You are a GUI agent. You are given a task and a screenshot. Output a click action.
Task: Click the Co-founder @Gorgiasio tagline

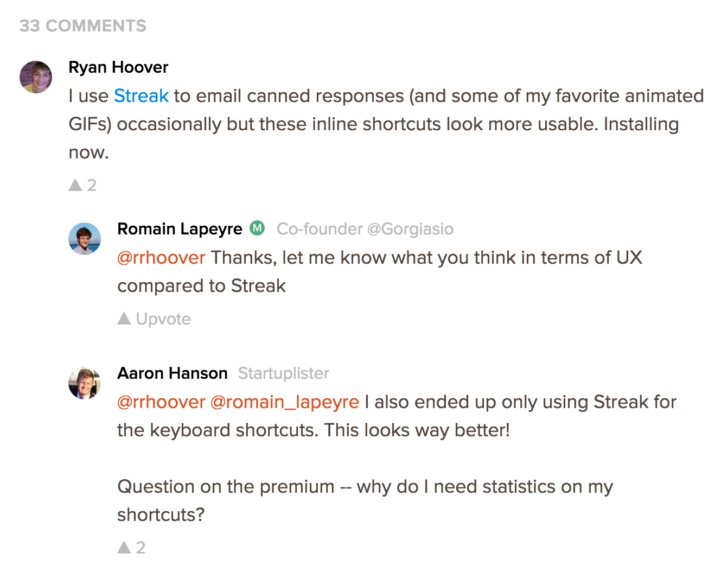click(365, 229)
